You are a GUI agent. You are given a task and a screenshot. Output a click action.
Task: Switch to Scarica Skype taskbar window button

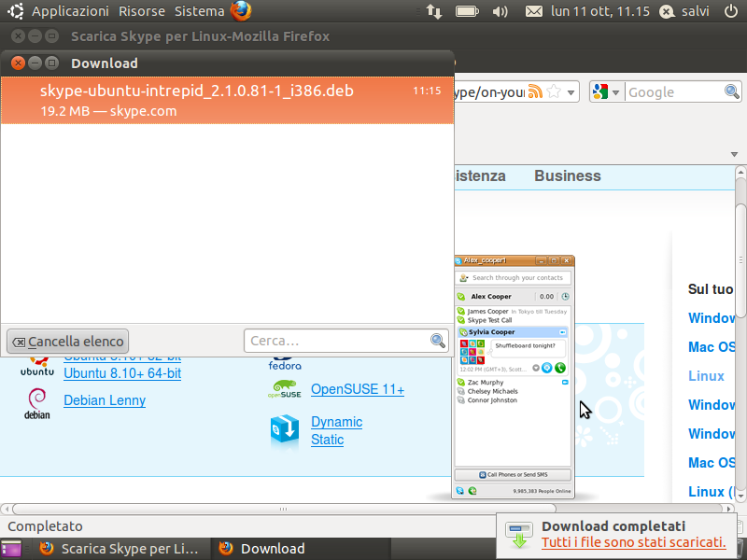[x=120, y=549]
